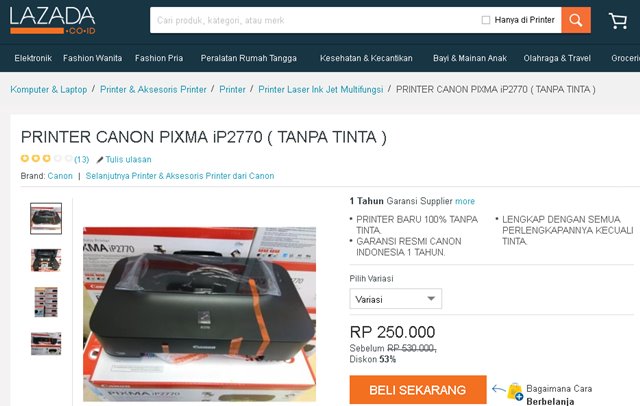
Task: Click the Printer Laser Ink Jet Multifungsi breadcrumb
Action: tap(321, 89)
